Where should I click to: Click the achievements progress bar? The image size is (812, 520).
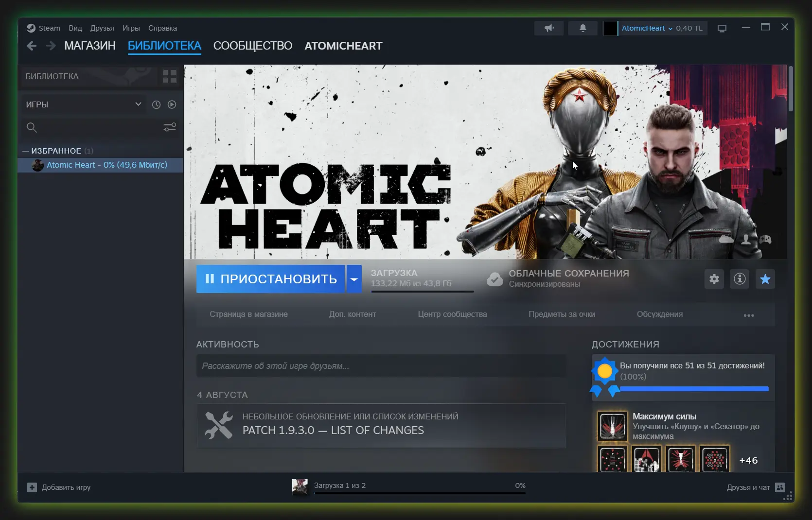pos(694,389)
